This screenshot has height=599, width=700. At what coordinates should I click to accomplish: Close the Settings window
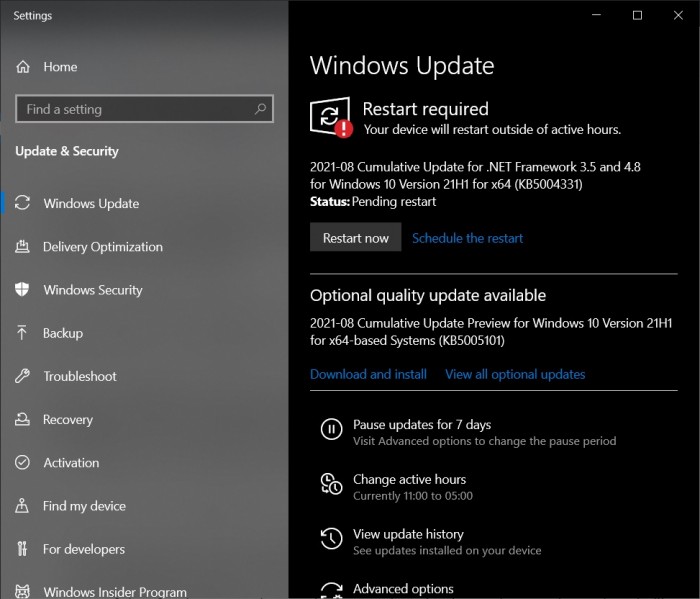(678, 15)
